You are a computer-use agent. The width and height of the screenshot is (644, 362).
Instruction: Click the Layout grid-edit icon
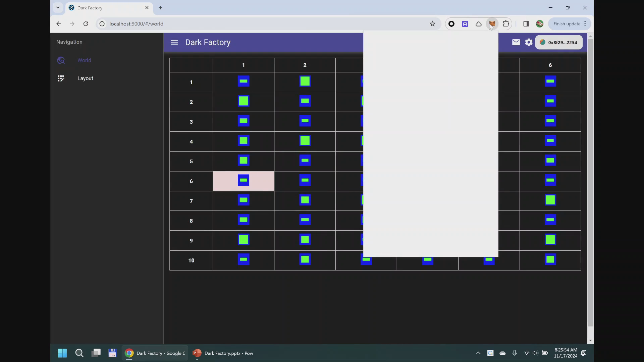point(61,78)
